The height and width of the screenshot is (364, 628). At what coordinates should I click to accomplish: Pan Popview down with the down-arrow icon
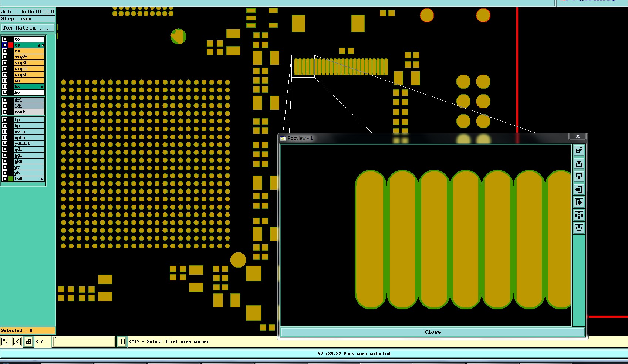point(579,176)
